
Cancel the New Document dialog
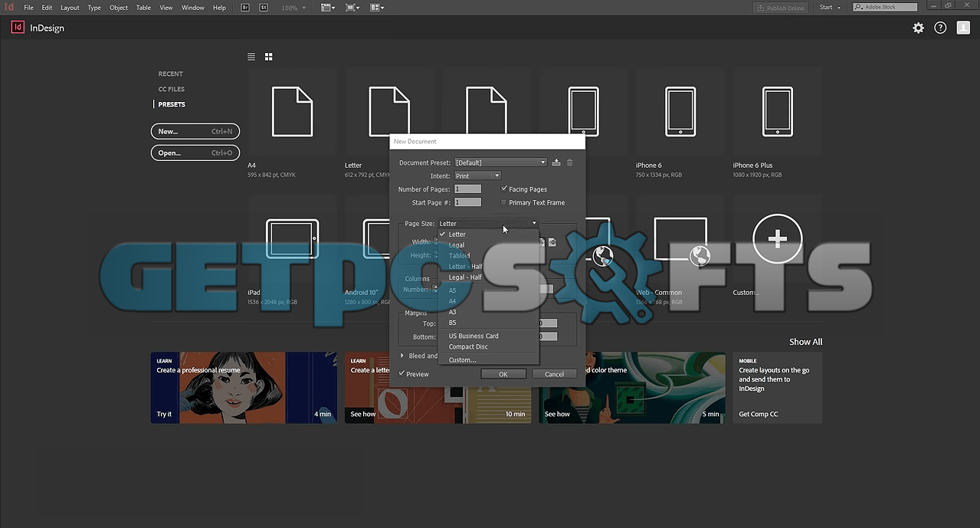click(554, 374)
